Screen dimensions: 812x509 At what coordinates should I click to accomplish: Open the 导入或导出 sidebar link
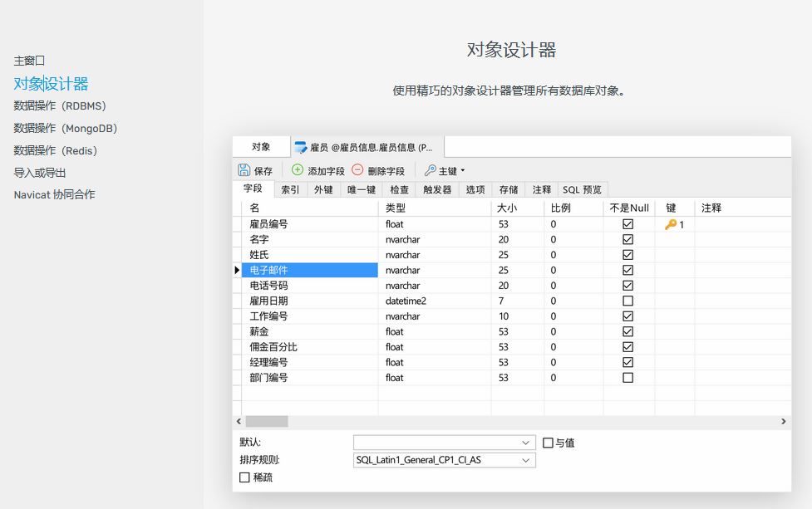click(x=40, y=173)
